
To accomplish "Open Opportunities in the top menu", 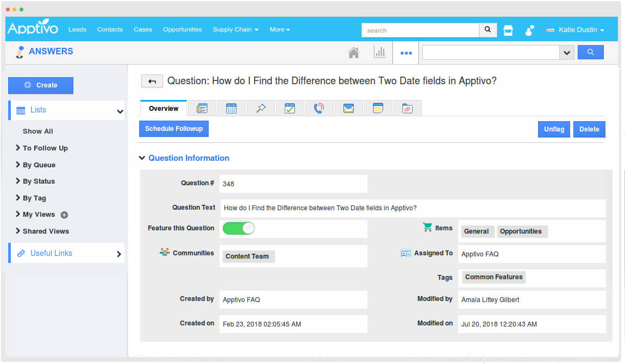I will [x=182, y=30].
